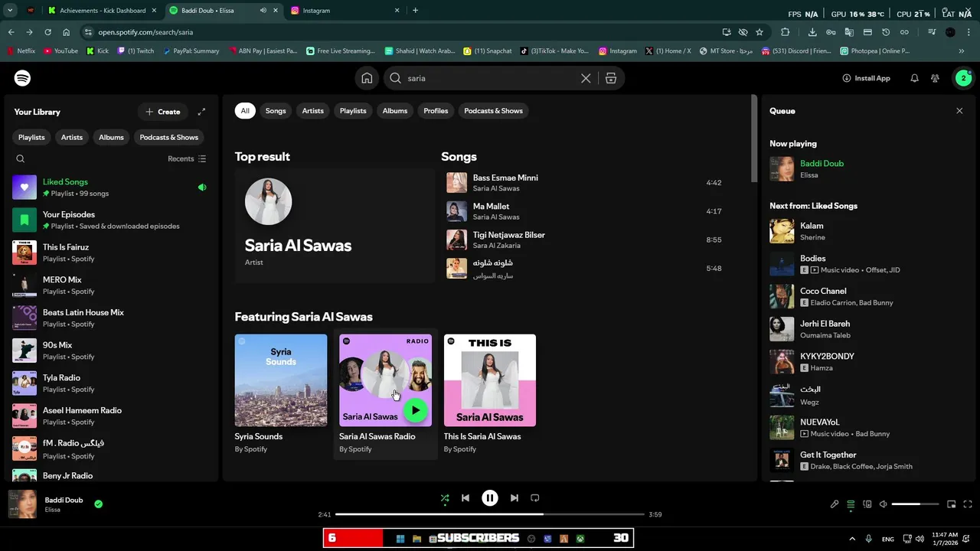This screenshot has width=980, height=551.
Task: Expand Your Library panel to full
Action: [x=201, y=112]
